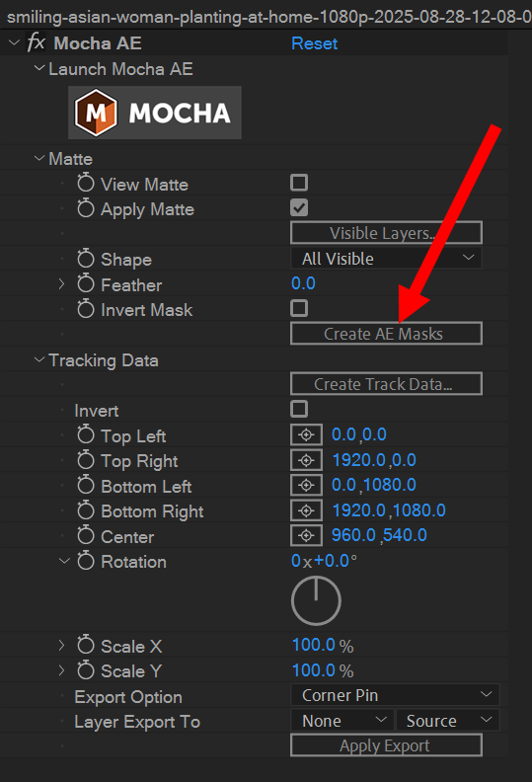Image resolution: width=532 pixels, height=782 pixels.
Task: Collapse the Matte section
Action: [x=39, y=158]
